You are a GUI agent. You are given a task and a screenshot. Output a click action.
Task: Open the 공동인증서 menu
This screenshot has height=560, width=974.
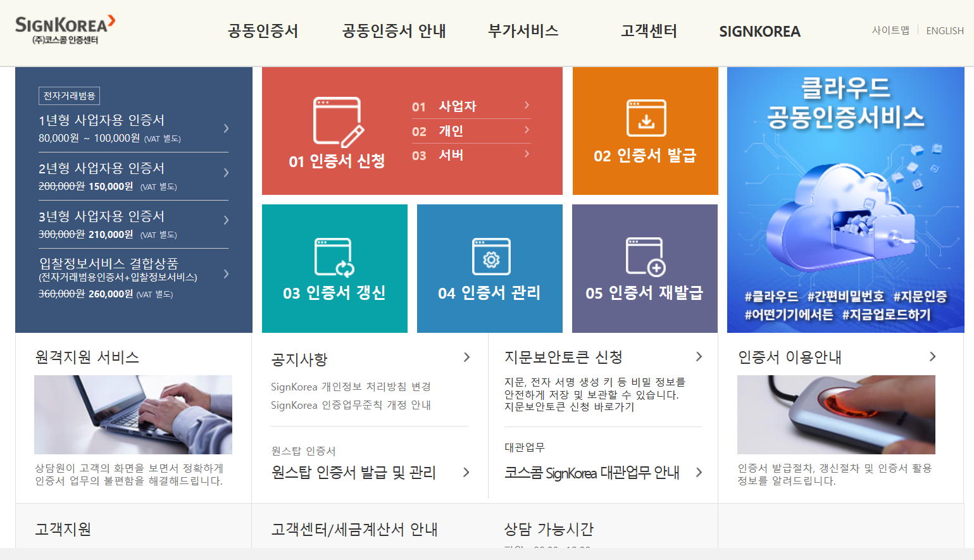click(263, 32)
